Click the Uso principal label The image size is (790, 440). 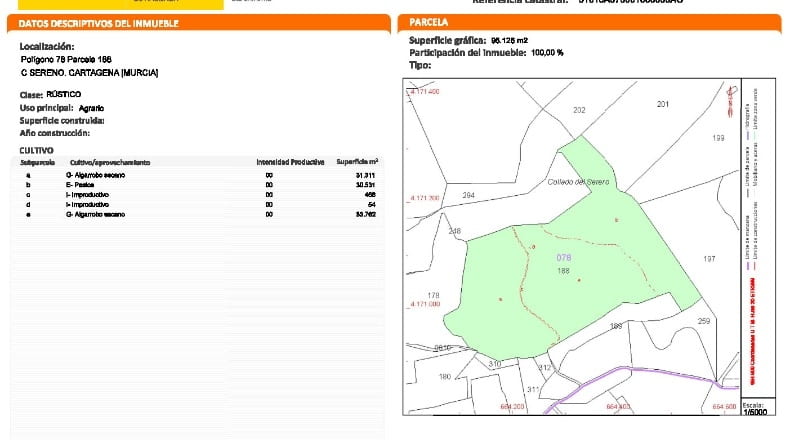tap(46, 108)
